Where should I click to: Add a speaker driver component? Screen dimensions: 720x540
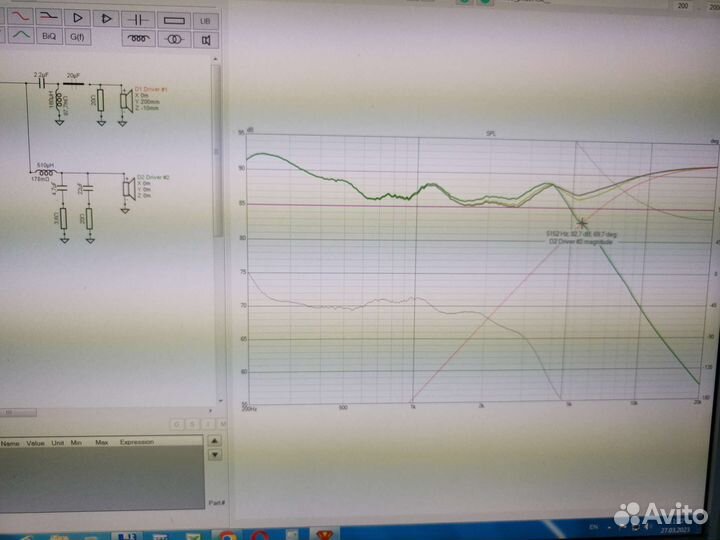(x=206, y=40)
